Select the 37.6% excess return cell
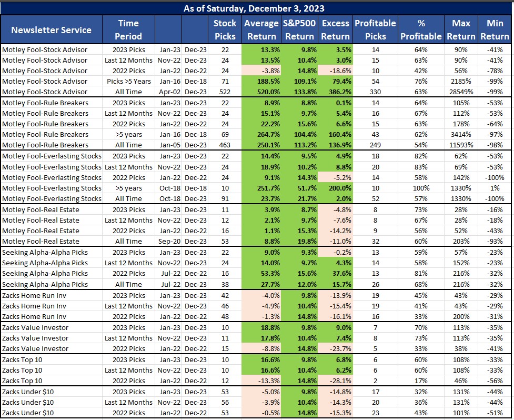 [x=335, y=274]
